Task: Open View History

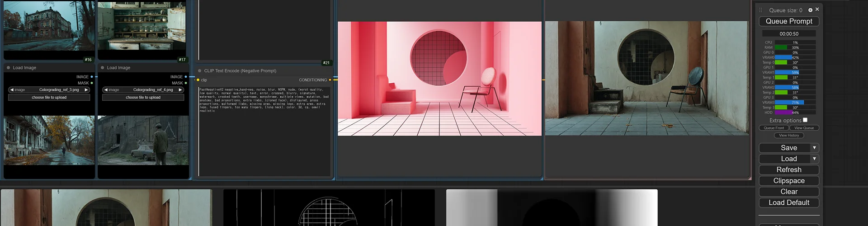Action: pyautogui.click(x=789, y=135)
